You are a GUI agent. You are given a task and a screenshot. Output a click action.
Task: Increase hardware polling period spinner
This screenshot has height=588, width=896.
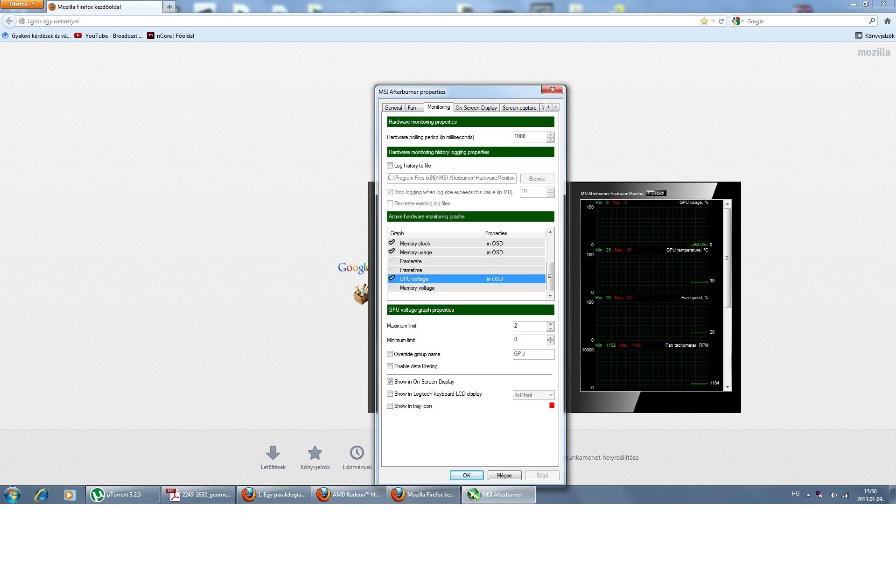click(x=551, y=134)
